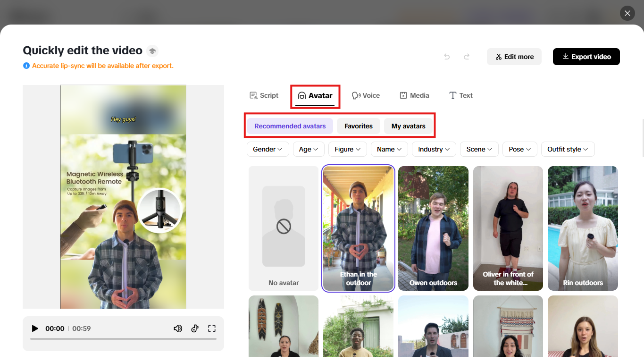644x362 pixels.
Task: Expand the Gender filter dropdown
Action: (268, 149)
